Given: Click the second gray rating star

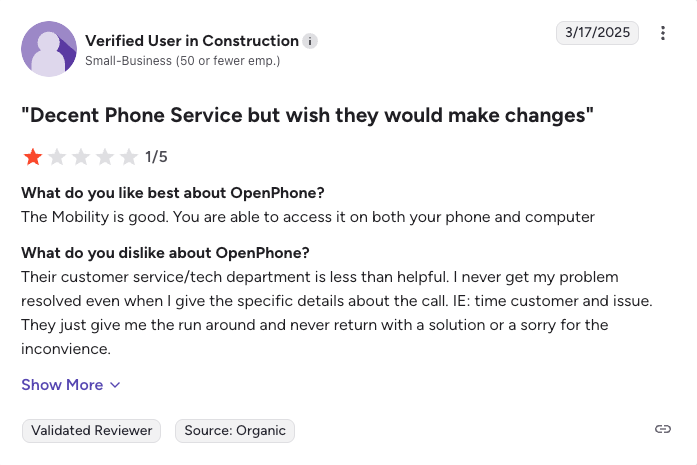Looking at the screenshot, I should [57, 156].
